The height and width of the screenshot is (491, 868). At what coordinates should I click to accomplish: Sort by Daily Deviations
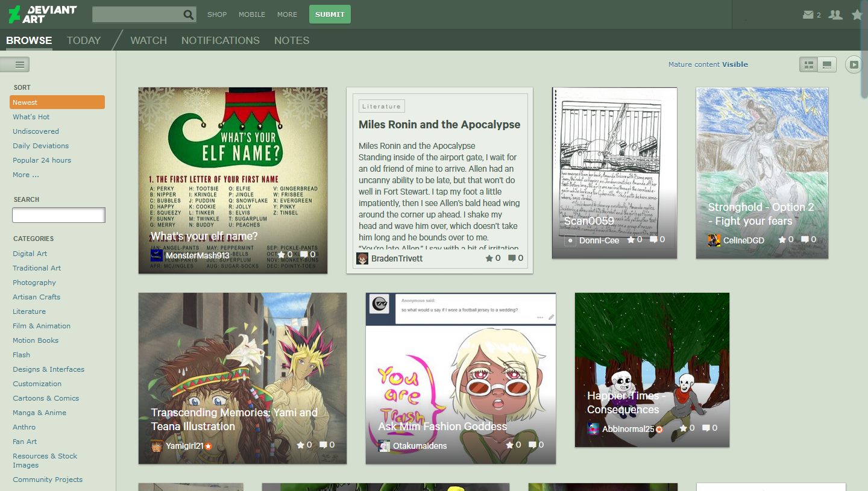click(x=41, y=146)
